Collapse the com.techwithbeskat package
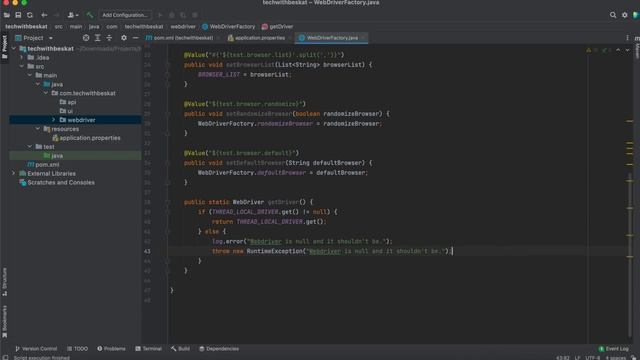 tap(46, 93)
